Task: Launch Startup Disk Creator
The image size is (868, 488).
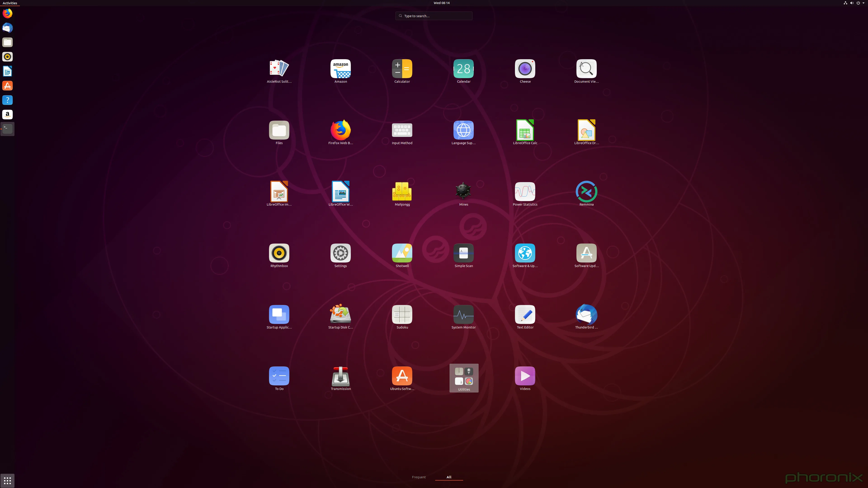Action: pos(340,317)
